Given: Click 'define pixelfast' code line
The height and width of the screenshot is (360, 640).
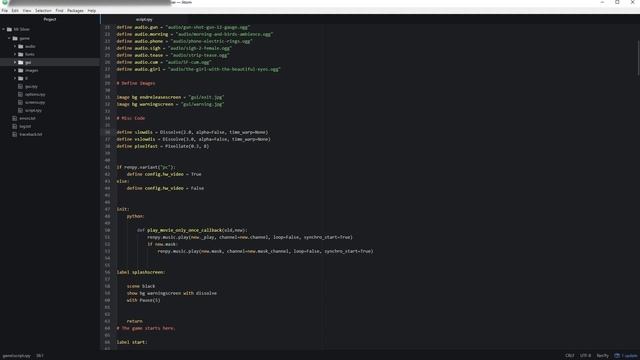Looking at the screenshot, I should [162, 146].
